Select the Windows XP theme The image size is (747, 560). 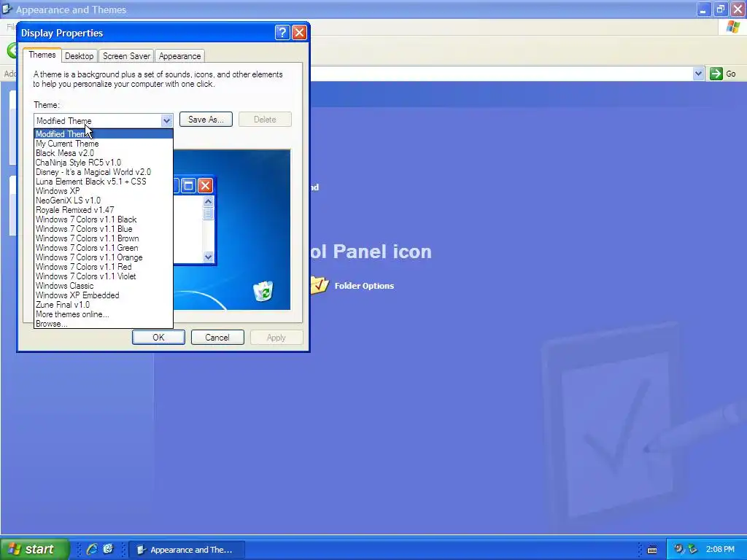coord(104,191)
